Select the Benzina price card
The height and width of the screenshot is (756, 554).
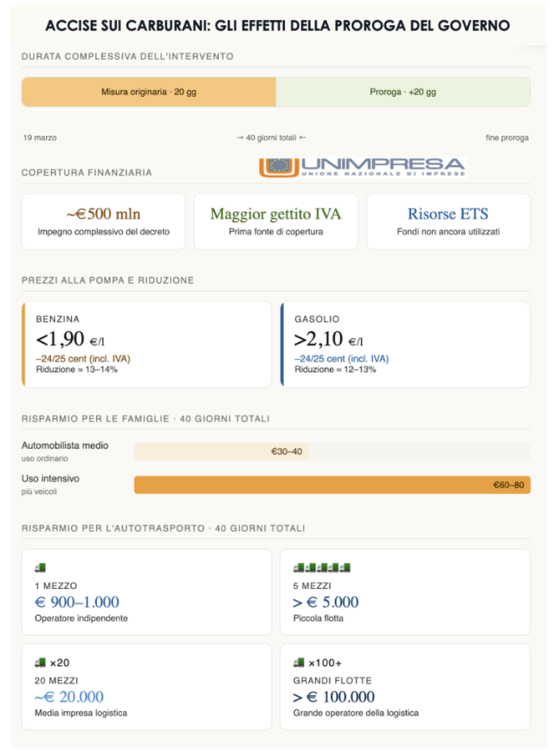[145, 344]
